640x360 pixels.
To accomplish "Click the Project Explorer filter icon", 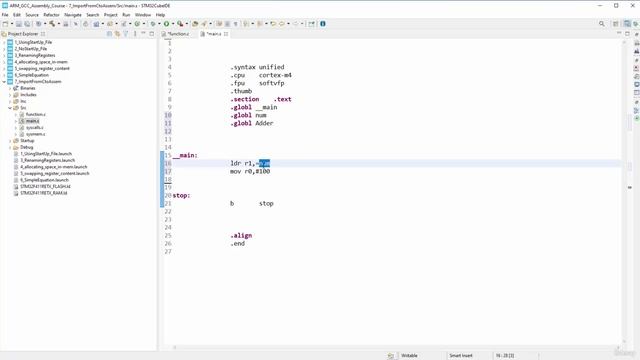I will click(x=126, y=34).
